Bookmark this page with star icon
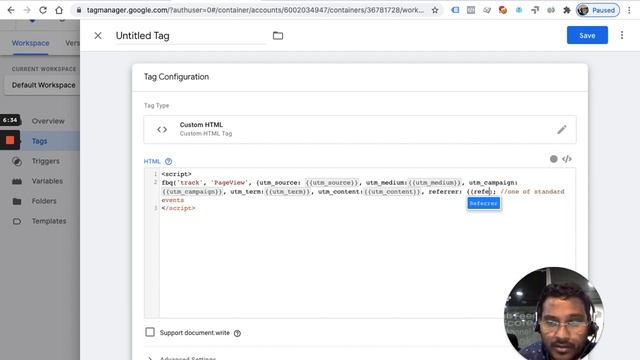Viewport: 640px width, 360px height. click(435, 10)
